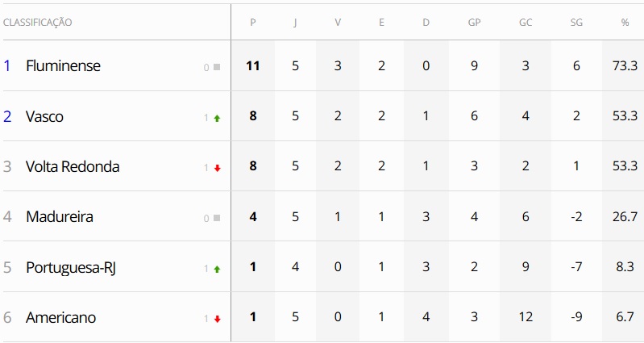Open the Fluminense team link
Image resolution: width=644 pixels, height=343 pixels.
click(x=63, y=66)
